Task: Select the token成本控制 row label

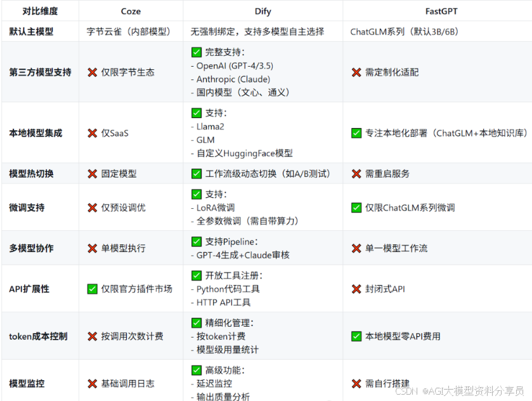Action: pos(38,336)
